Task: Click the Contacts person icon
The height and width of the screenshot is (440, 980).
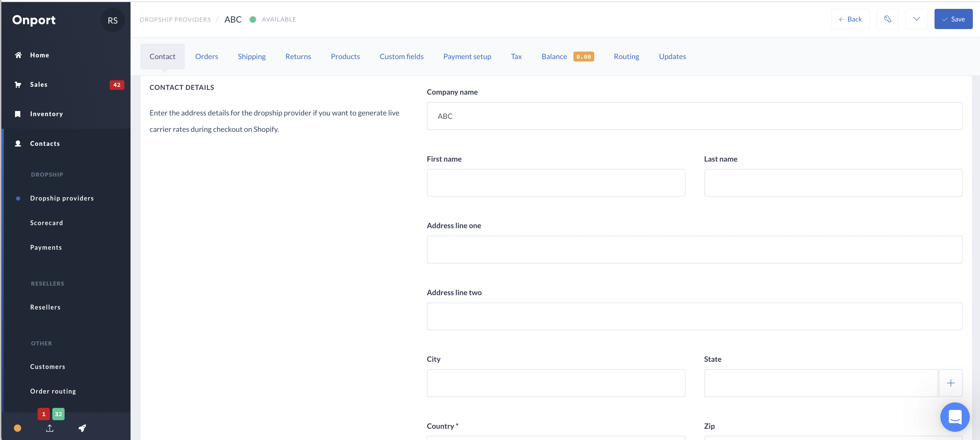Action: tap(18, 143)
